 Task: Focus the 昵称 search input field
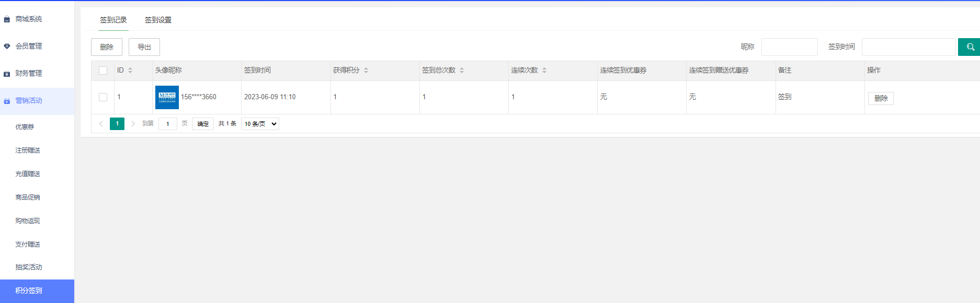click(790, 47)
